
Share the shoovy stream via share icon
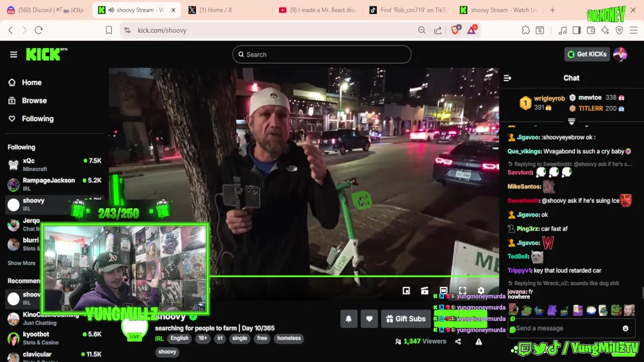[458, 341]
